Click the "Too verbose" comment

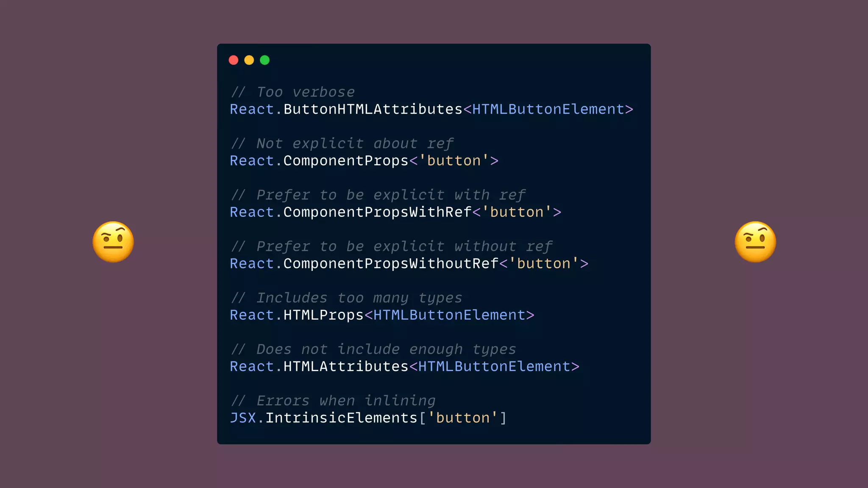(x=293, y=92)
